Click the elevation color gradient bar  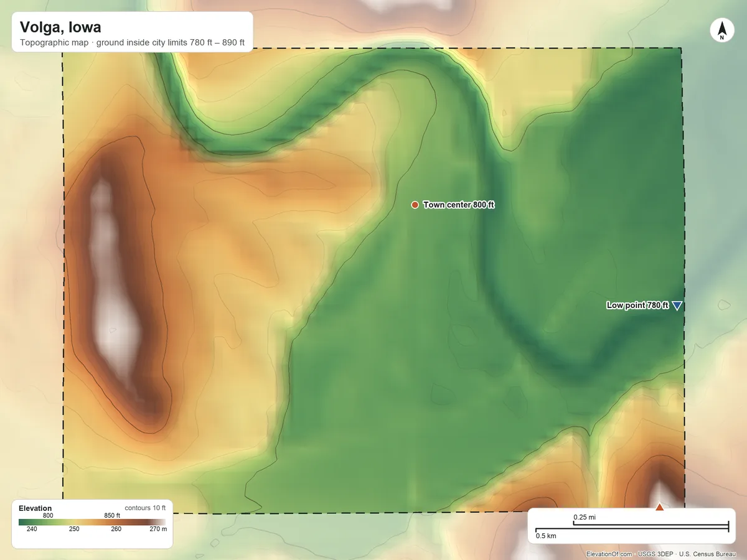(x=92, y=523)
